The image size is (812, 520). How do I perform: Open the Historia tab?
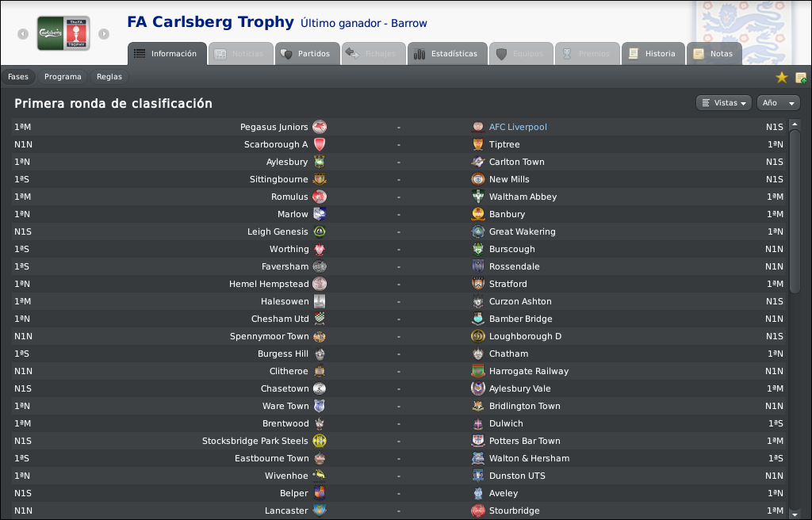coord(653,54)
